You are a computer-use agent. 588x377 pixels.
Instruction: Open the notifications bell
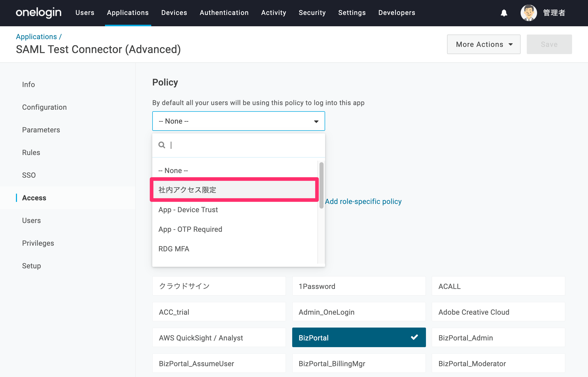click(504, 13)
